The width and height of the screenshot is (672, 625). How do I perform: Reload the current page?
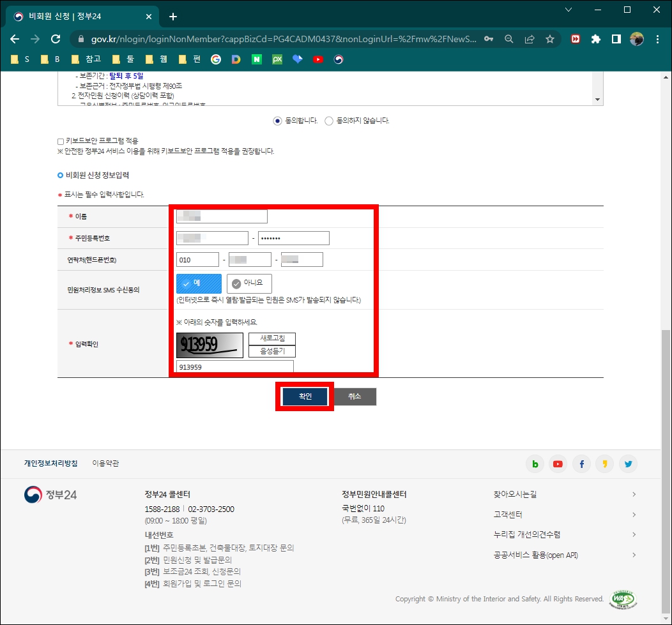tap(56, 40)
